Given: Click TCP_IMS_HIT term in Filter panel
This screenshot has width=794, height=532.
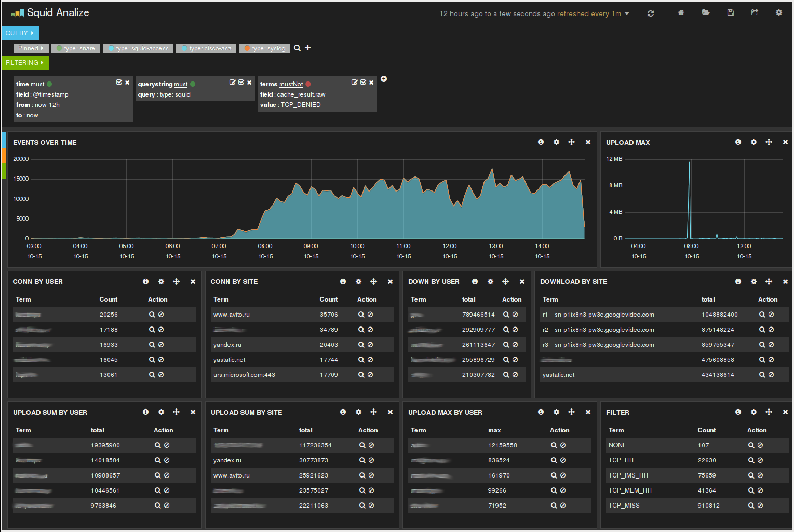Looking at the screenshot, I should pos(629,475).
